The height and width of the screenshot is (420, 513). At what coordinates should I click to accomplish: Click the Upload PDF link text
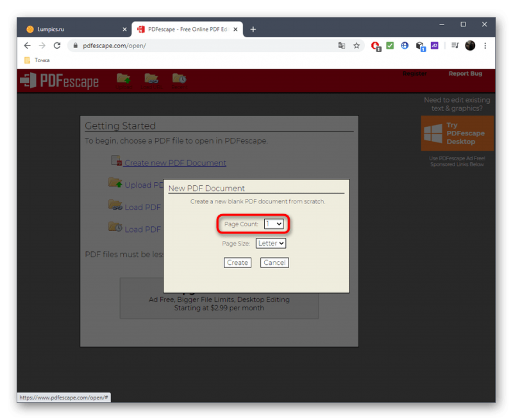coord(144,185)
